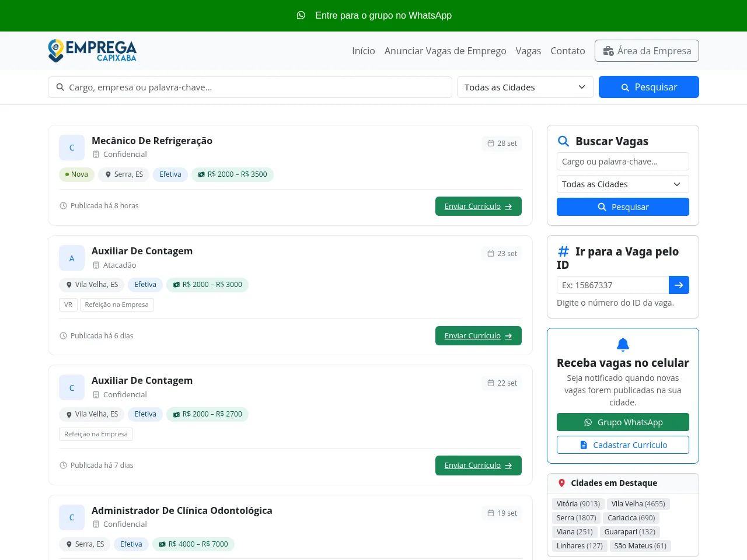Select city Cariacica (690)
747x560 pixels.
[x=631, y=518]
